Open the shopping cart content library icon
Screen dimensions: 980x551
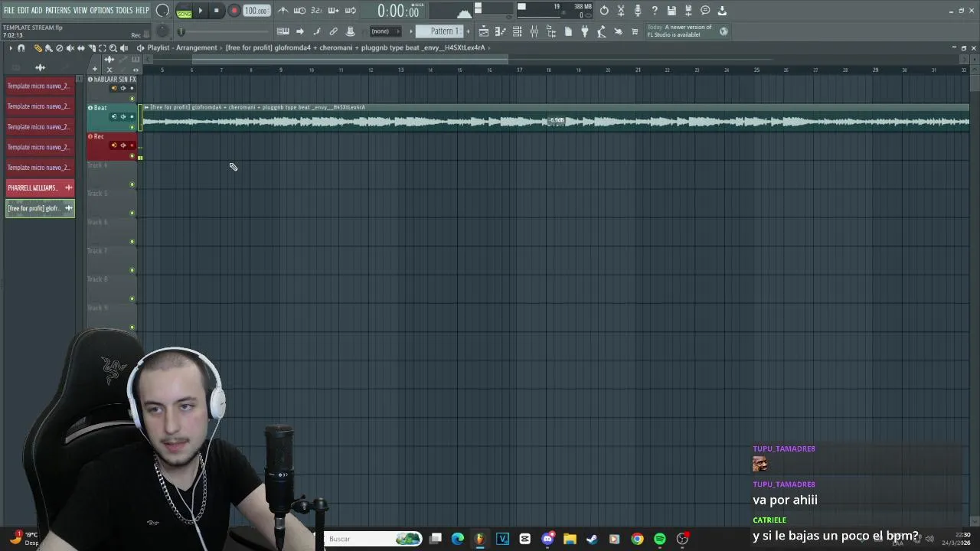(635, 31)
